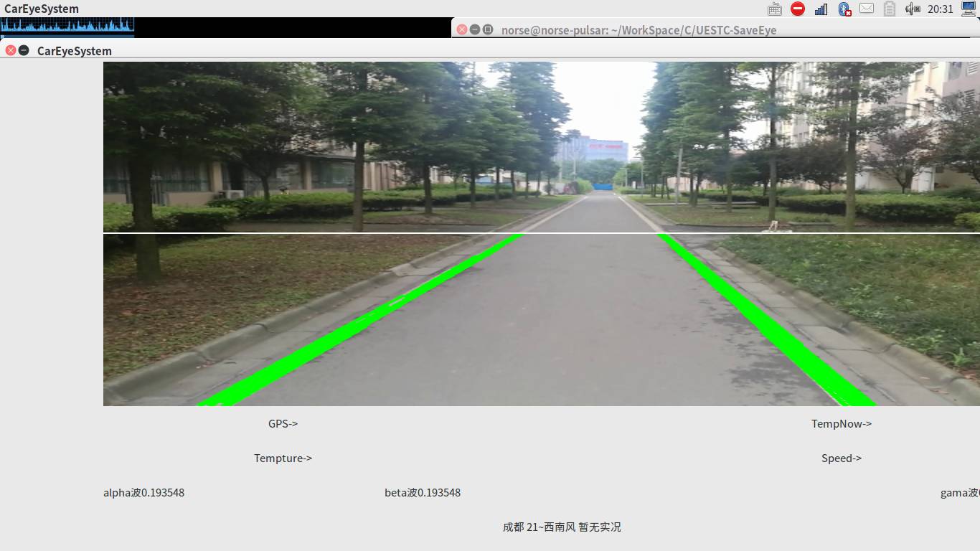Select the alpha波 reading

[x=143, y=492]
